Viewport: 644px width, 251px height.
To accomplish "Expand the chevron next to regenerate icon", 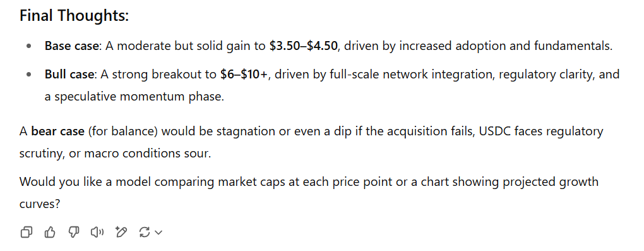I will (158, 233).
